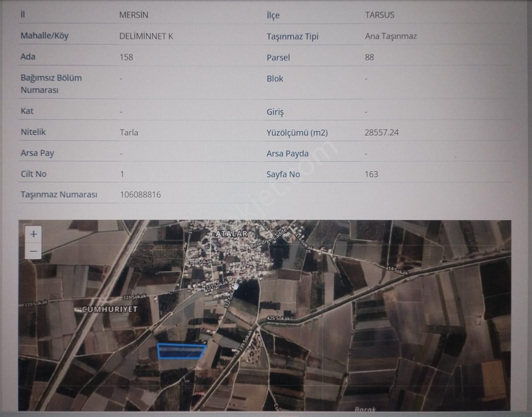Screen dimensions: 532x417
Task: Zoom out the map with minus button
Action: point(33,251)
